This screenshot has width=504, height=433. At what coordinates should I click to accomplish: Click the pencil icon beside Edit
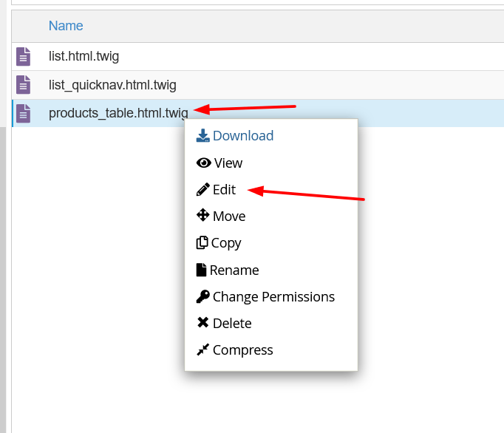(202, 190)
